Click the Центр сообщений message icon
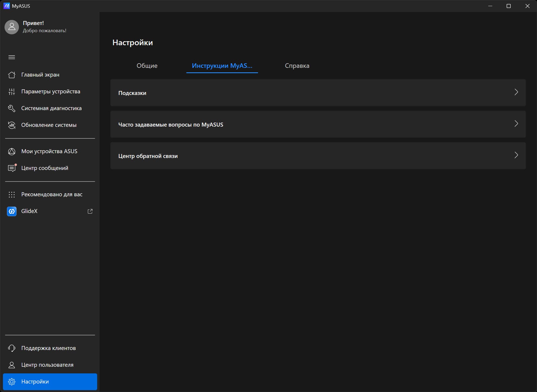537x392 pixels. pyautogui.click(x=11, y=168)
